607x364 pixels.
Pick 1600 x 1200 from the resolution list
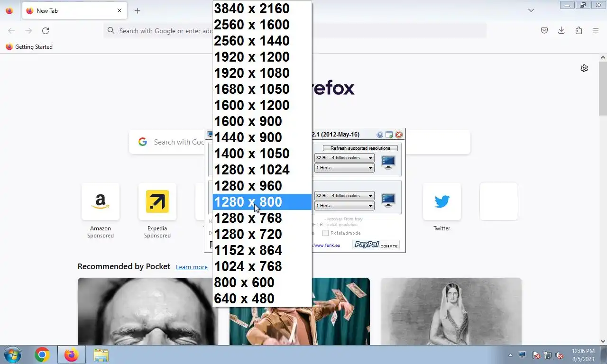click(x=262, y=105)
